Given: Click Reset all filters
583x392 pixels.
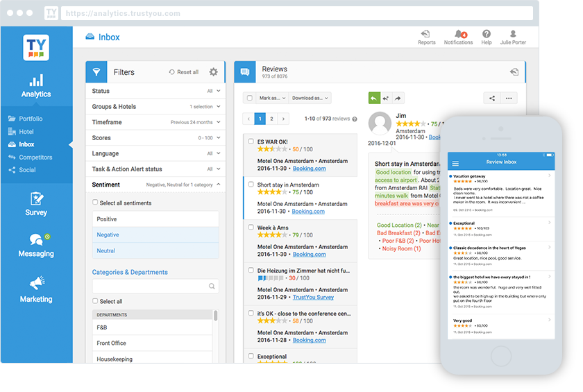Looking at the screenshot, I should click(184, 72).
